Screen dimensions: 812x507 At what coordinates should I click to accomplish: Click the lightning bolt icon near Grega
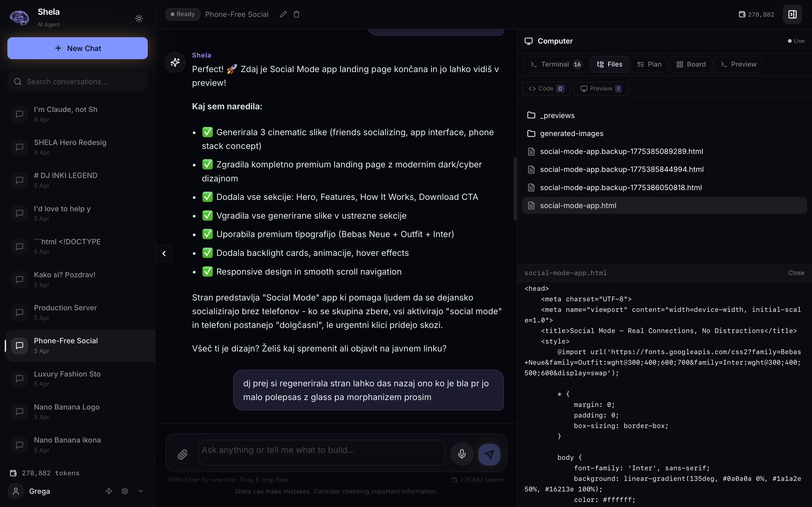coord(109,491)
